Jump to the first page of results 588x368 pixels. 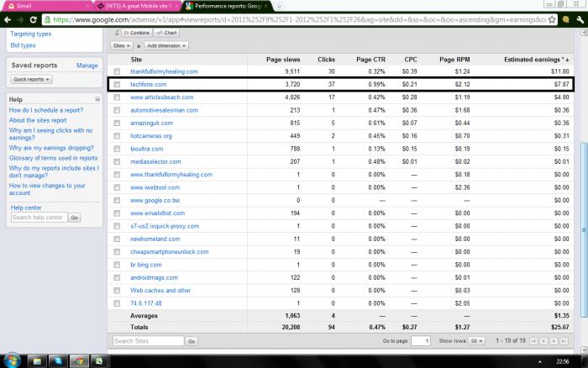click(533, 341)
